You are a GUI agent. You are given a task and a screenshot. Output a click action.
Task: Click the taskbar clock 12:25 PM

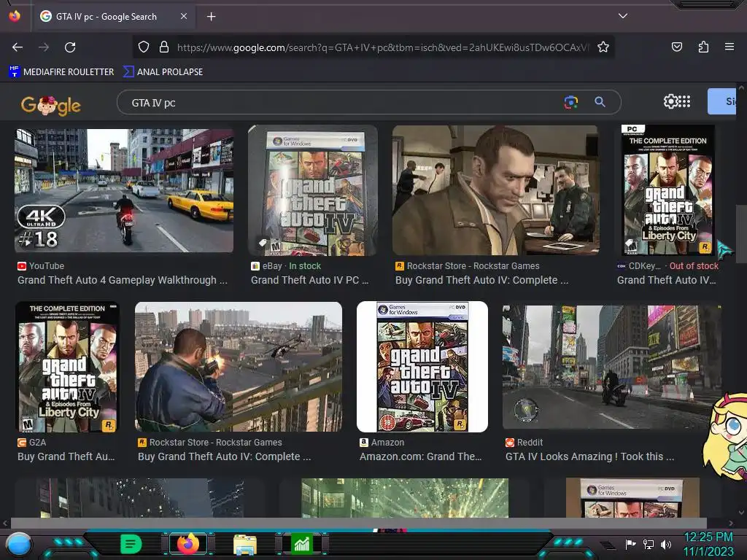tap(708, 537)
